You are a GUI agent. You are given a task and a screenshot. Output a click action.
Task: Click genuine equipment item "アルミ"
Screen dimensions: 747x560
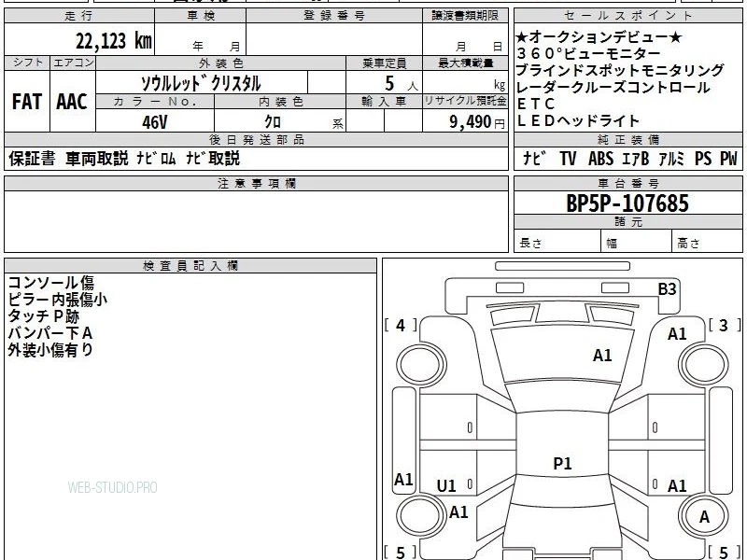click(671, 159)
